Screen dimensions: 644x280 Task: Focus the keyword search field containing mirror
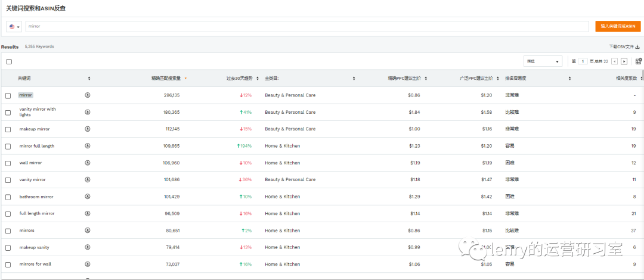coord(307,26)
